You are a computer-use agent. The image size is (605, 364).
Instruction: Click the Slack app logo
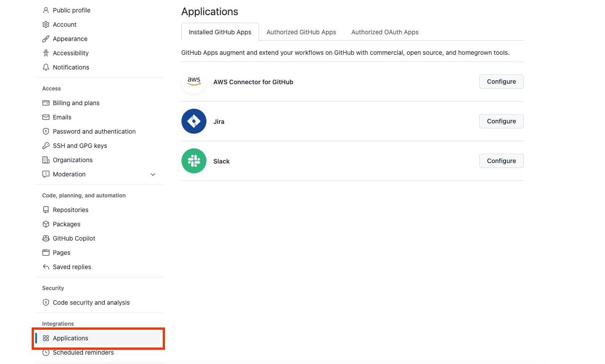[194, 161]
